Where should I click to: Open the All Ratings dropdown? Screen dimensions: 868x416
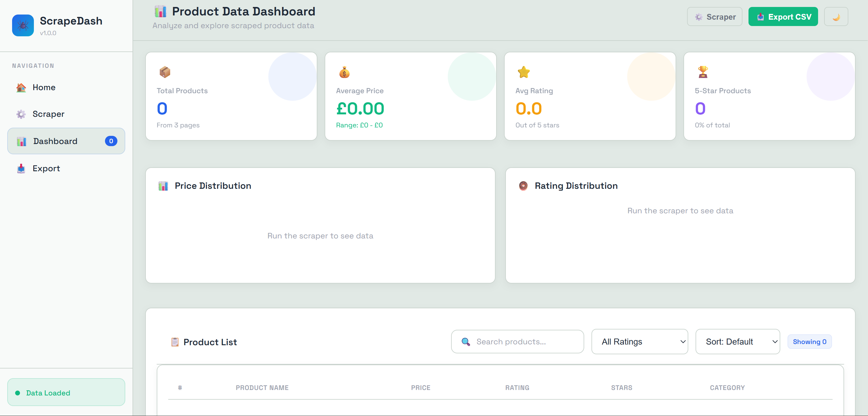coord(640,342)
